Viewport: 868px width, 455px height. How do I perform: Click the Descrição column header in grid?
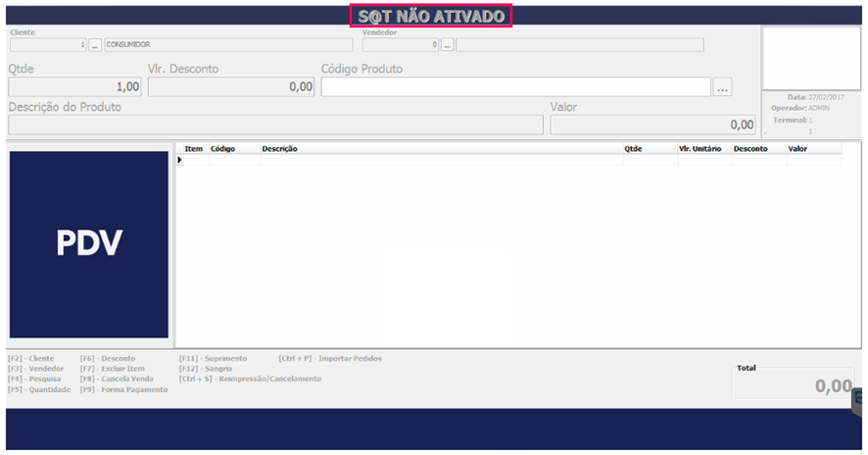pyautogui.click(x=279, y=149)
